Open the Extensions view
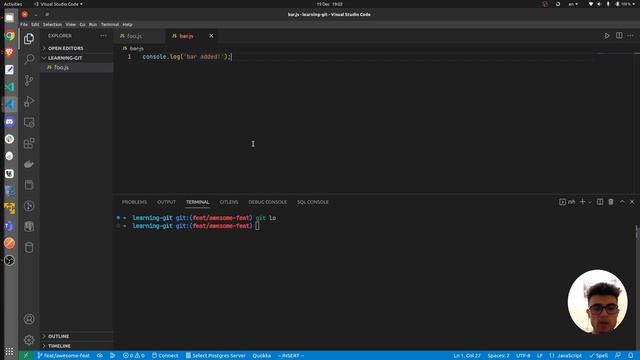 (29, 143)
